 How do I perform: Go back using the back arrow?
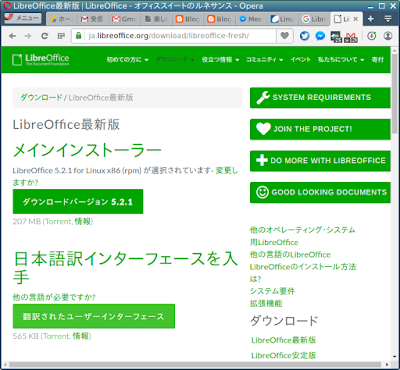click(x=13, y=36)
